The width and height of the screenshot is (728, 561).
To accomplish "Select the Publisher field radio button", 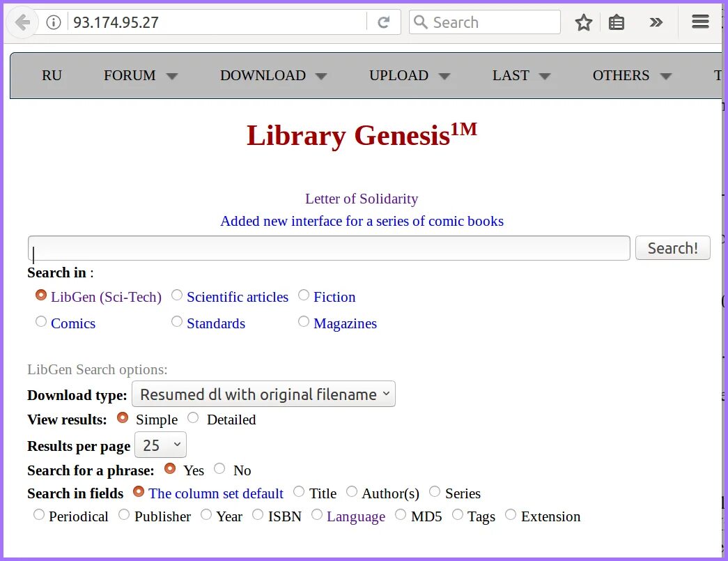I will 124,514.
